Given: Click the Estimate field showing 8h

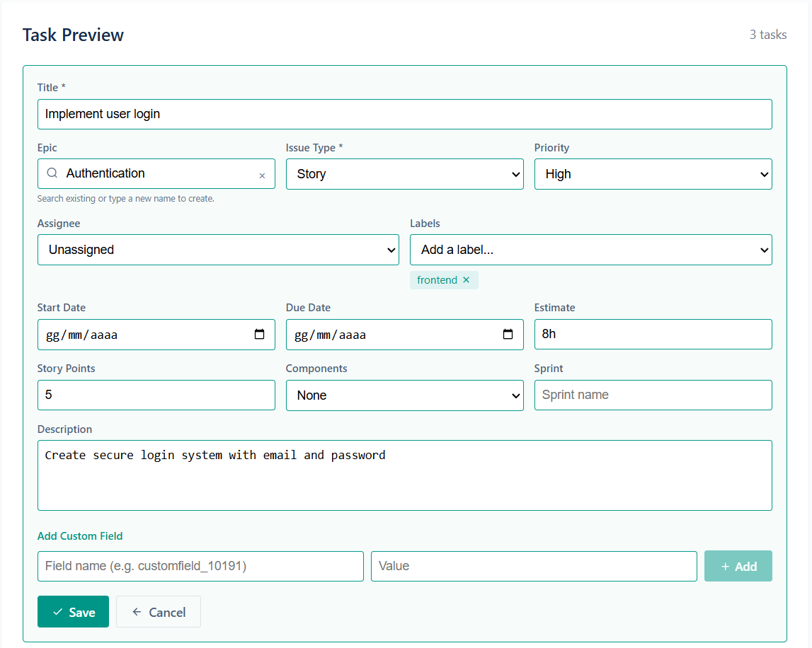Looking at the screenshot, I should coord(652,334).
